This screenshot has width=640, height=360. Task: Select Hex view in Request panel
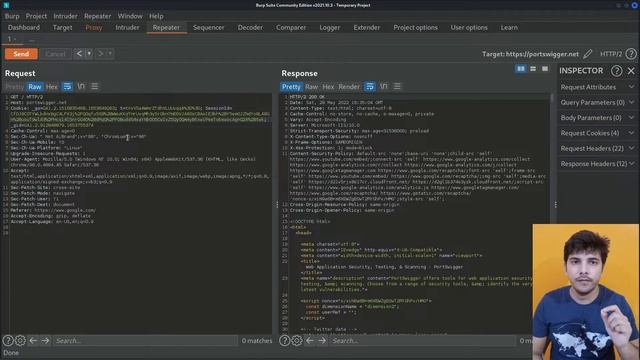click(x=51, y=87)
